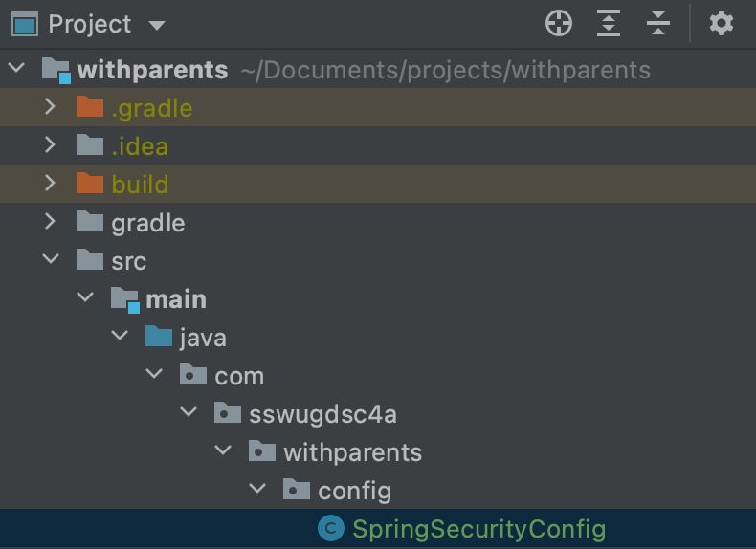
Task: Click the config package folder icon
Action: pyautogui.click(x=297, y=490)
